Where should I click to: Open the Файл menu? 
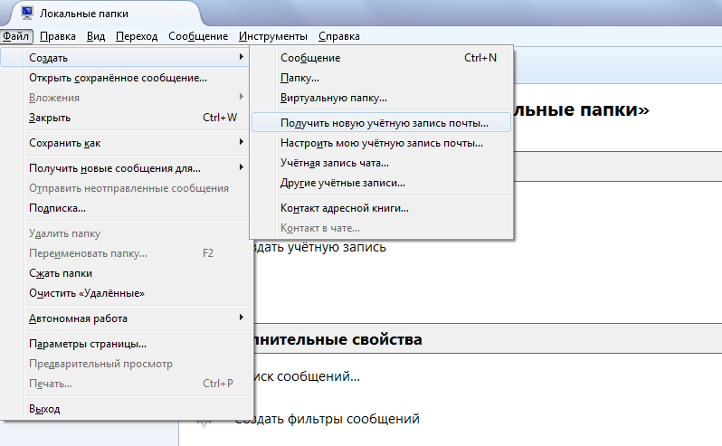pyautogui.click(x=16, y=36)
